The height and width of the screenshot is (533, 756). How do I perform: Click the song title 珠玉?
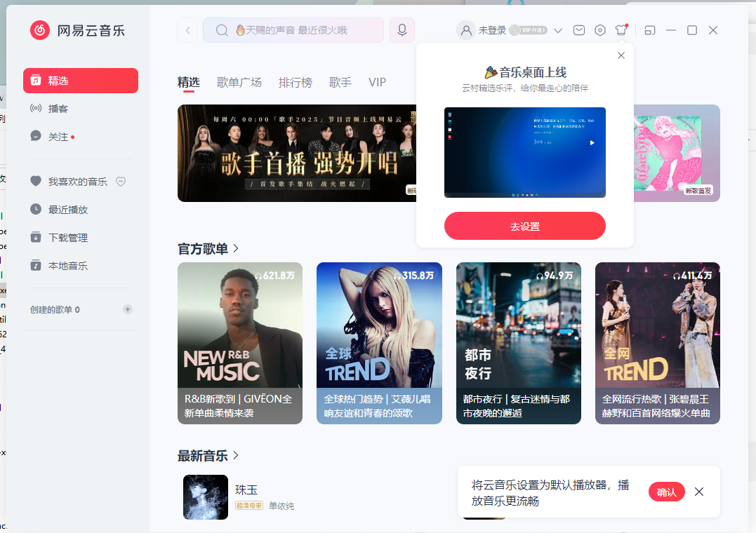click(246, 490)
